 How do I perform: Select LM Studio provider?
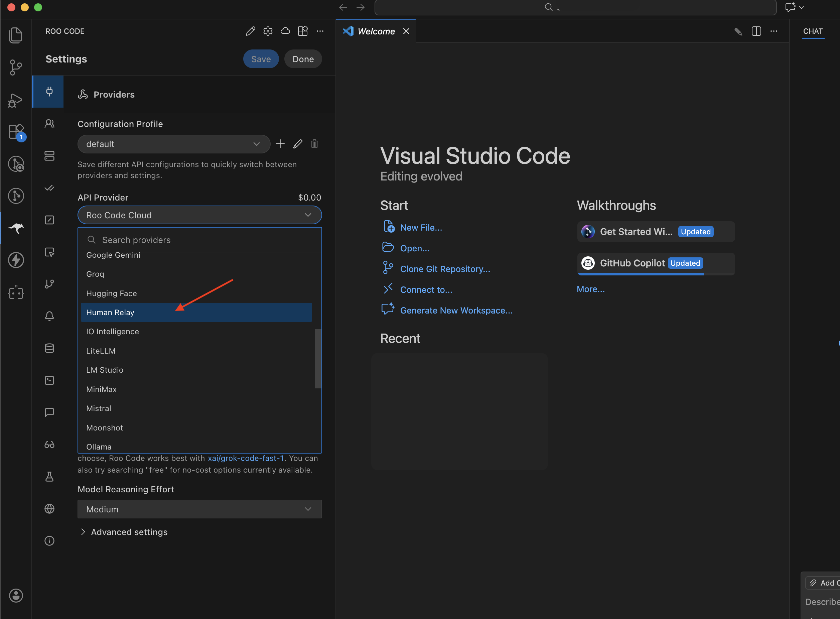[x=196, y=370]
